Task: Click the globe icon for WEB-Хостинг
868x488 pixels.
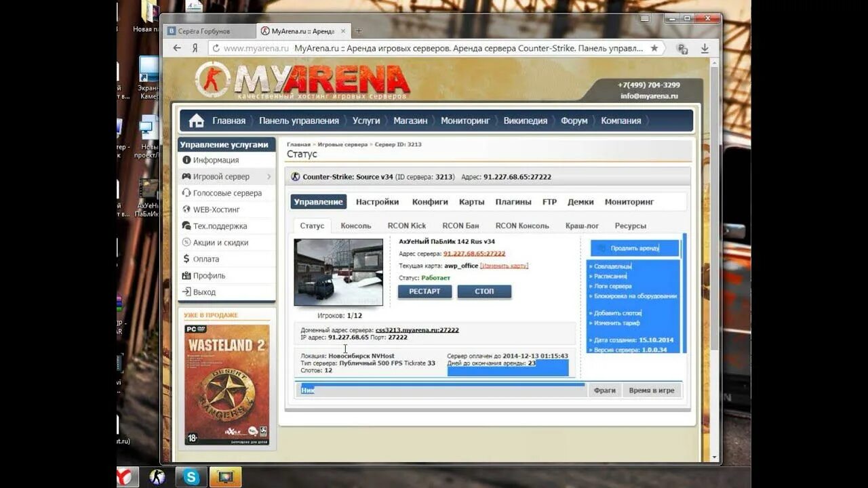Action: [186, 209]
